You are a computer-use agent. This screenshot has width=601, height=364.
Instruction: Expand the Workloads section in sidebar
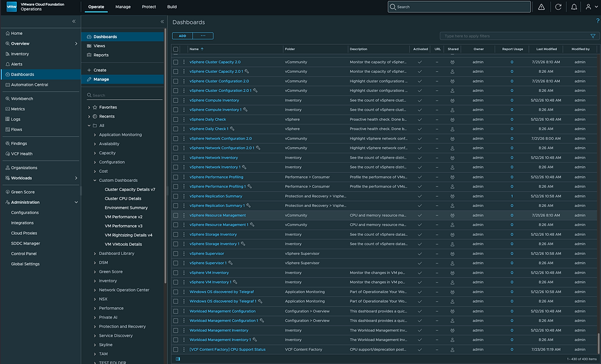click(76, 178)
